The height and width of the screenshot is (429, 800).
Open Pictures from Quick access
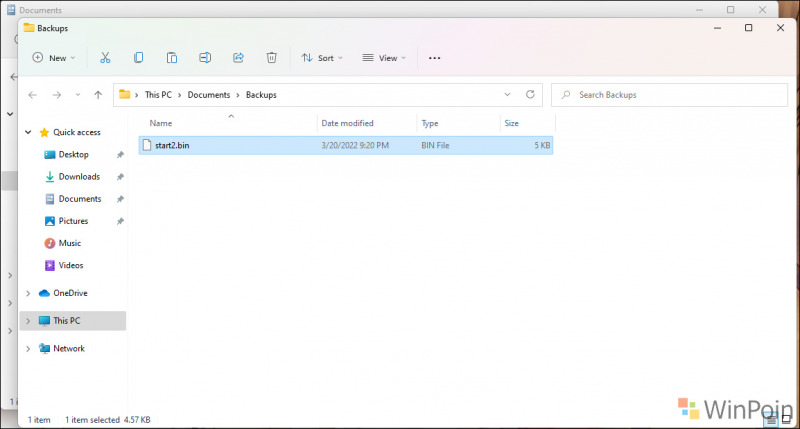point(73,221)
